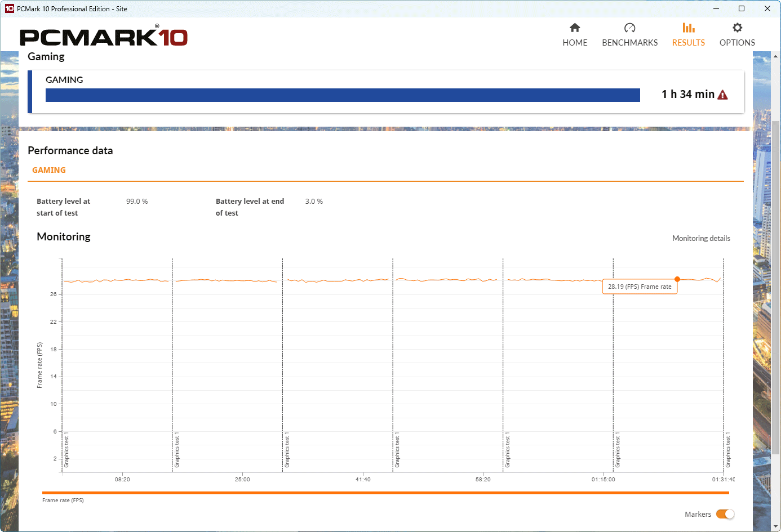Click the Battery level at start of test label

pyautogui.click(x=63, y=207)
